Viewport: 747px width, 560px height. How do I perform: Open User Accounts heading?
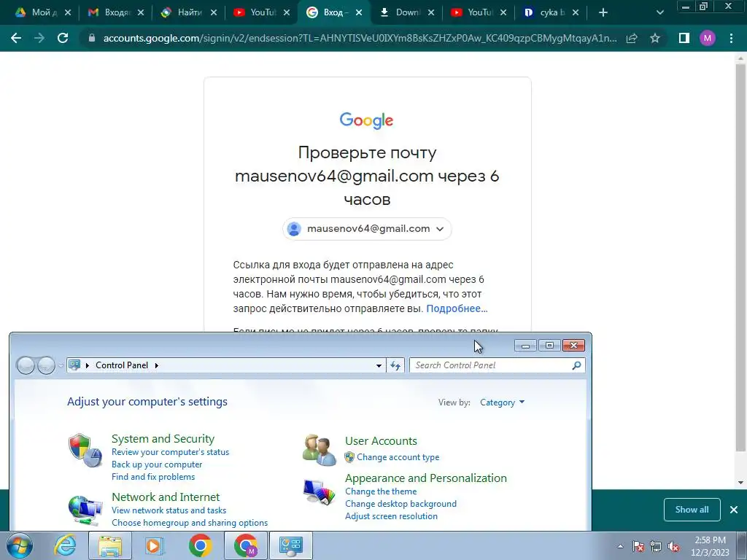pos(381,441)
